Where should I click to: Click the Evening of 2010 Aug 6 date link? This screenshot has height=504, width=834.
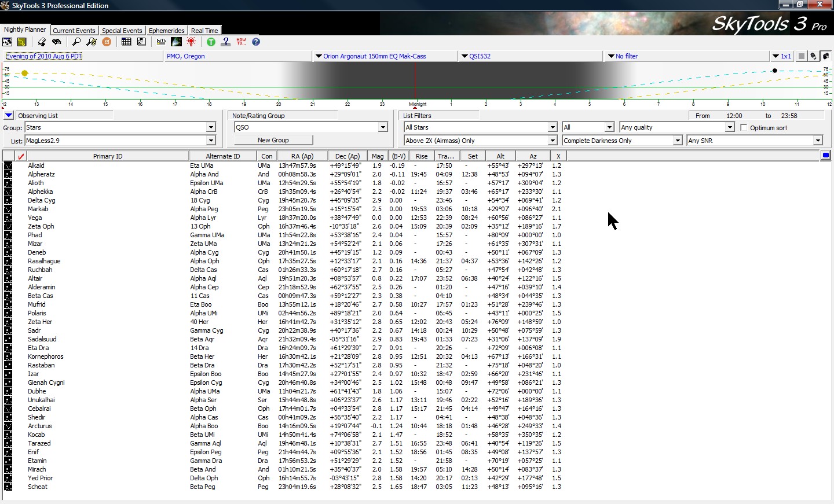click(x=45, y=56)
